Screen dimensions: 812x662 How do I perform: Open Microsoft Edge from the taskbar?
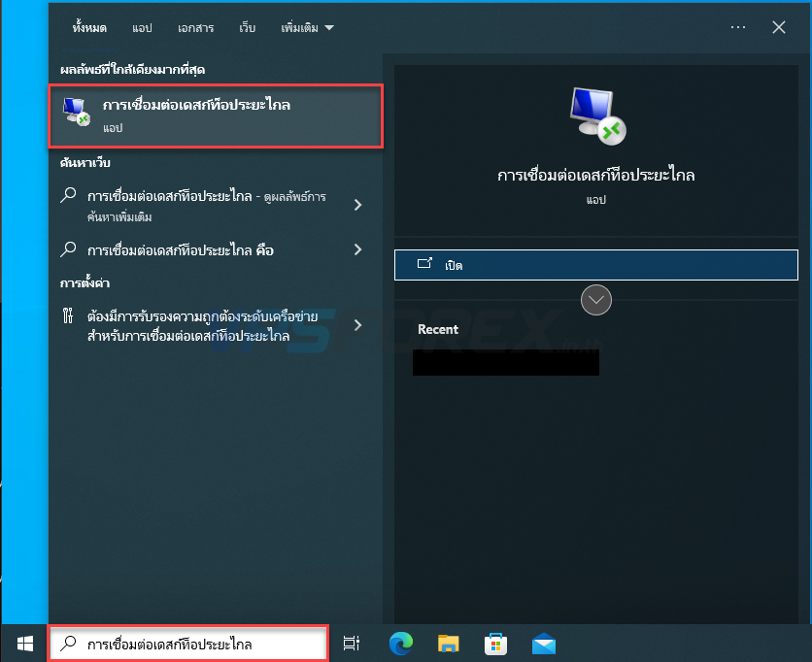(x=400, y=644)
